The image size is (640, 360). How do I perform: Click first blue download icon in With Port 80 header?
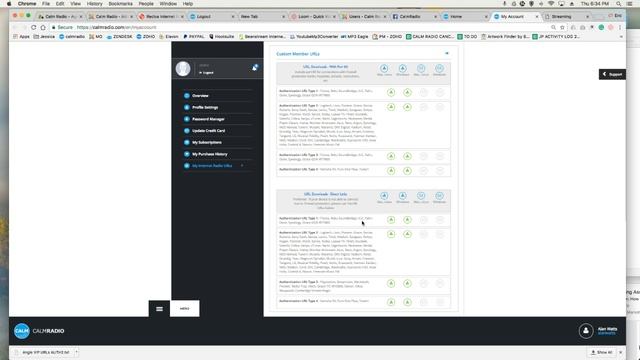[384, 69]
